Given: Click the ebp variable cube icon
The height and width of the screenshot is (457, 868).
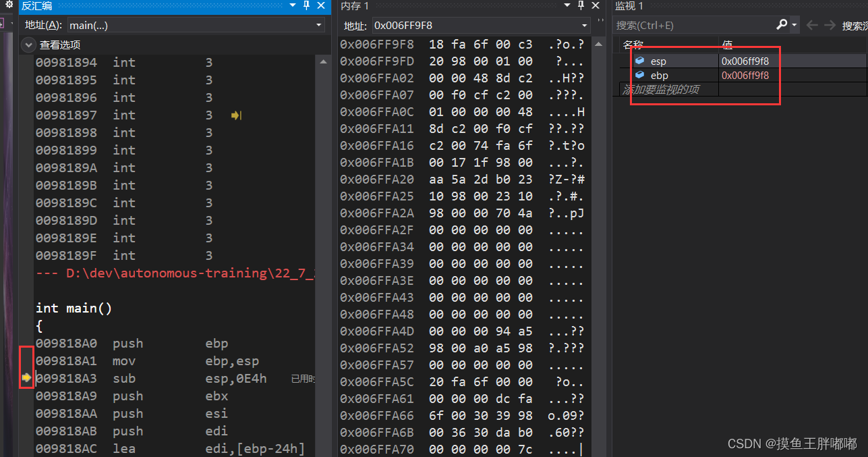Looking at the screenshot, I should pyautogui.click(x=639, y=76).
